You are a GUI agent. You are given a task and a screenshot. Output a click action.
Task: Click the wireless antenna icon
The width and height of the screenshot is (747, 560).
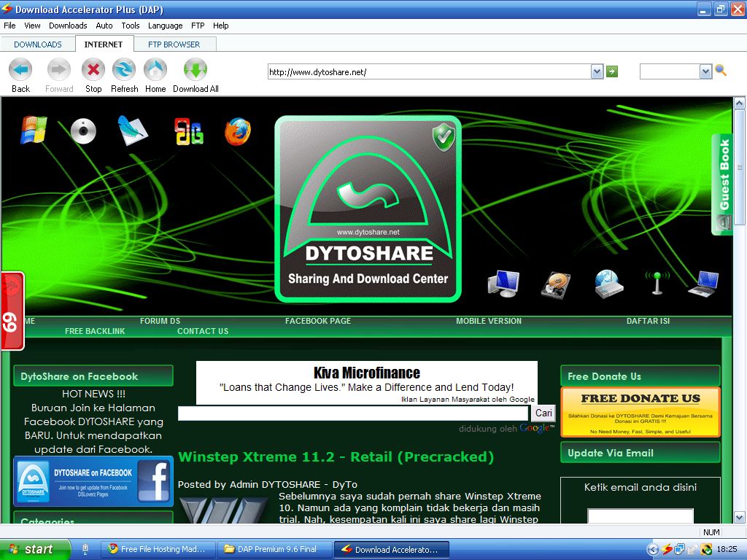[657, 284]
